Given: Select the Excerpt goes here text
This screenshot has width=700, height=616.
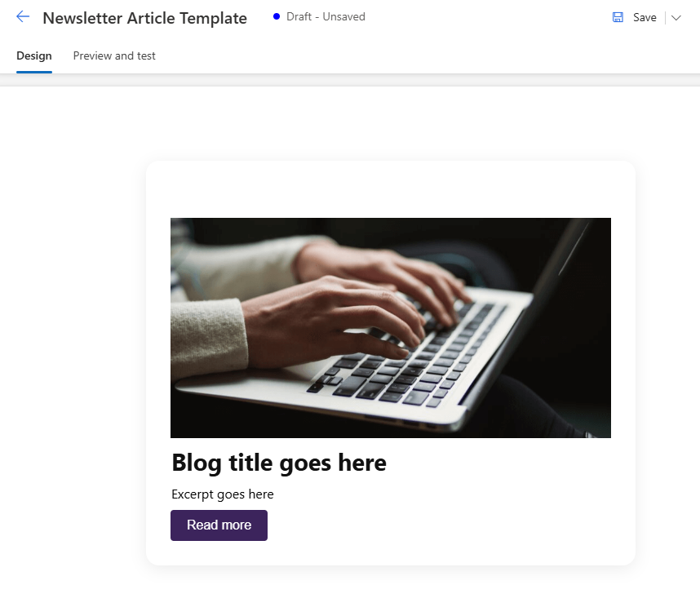Looking at the screenshot, I should (223, 494).
